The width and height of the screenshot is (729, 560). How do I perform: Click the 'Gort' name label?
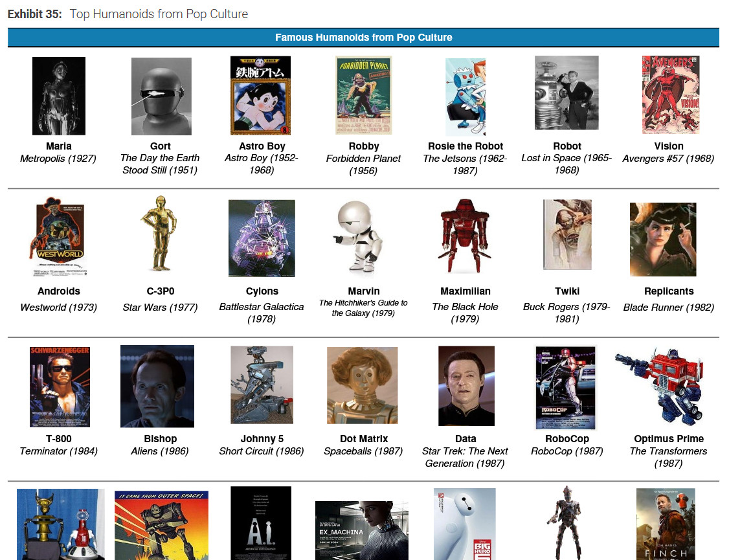(161, 146)
